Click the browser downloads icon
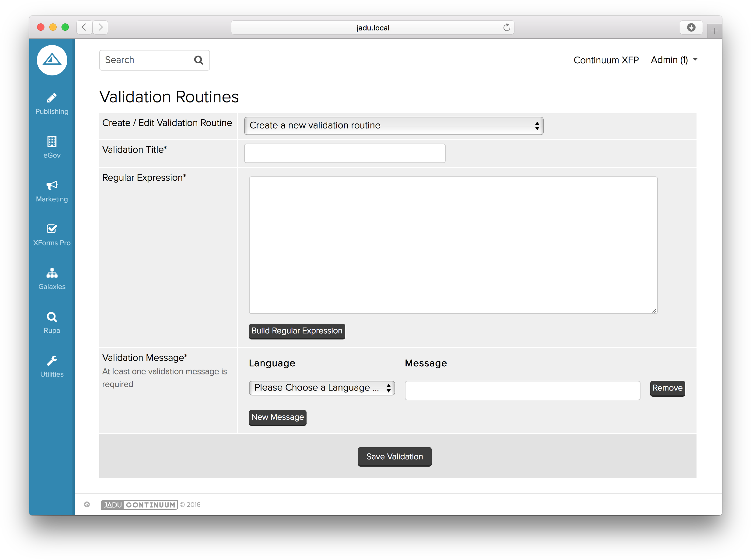Image resolution: width=751 pixels, height=560 pixels. (x=691, y=27)
